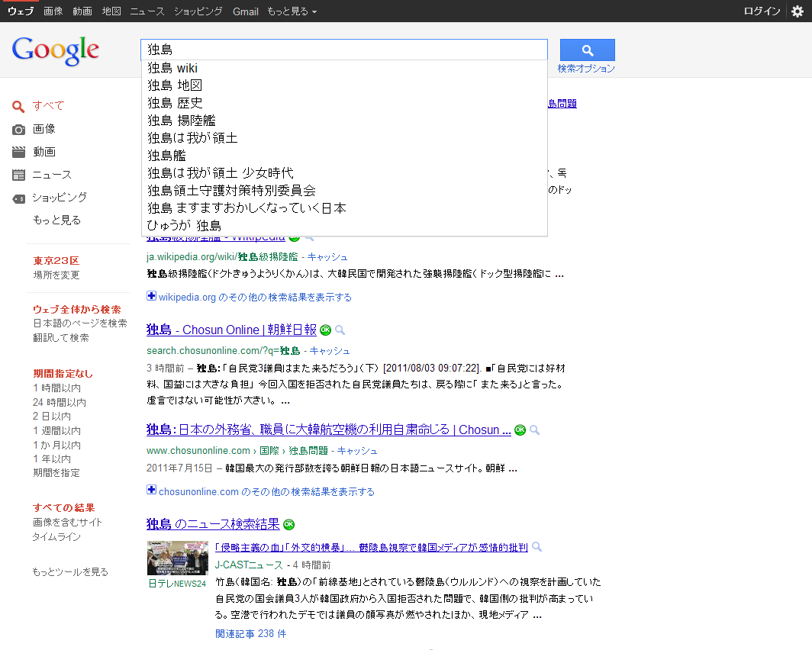812x650 pixels.
Task: Select the newspaper ニュース sidebar icon
Action: (x=18, y=175)
